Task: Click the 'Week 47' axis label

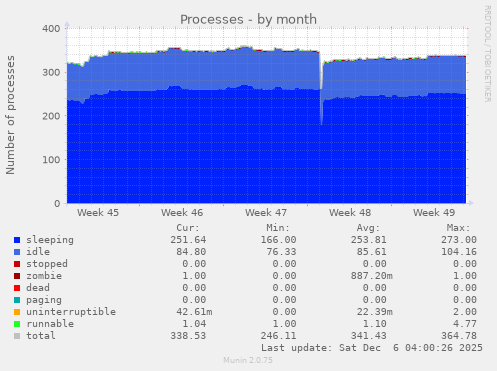Action: coord(266,213)
